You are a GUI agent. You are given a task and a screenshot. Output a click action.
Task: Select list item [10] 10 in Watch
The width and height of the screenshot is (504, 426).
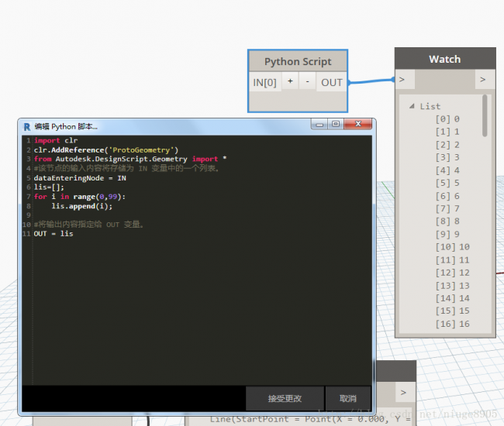[x=452, y=247]
